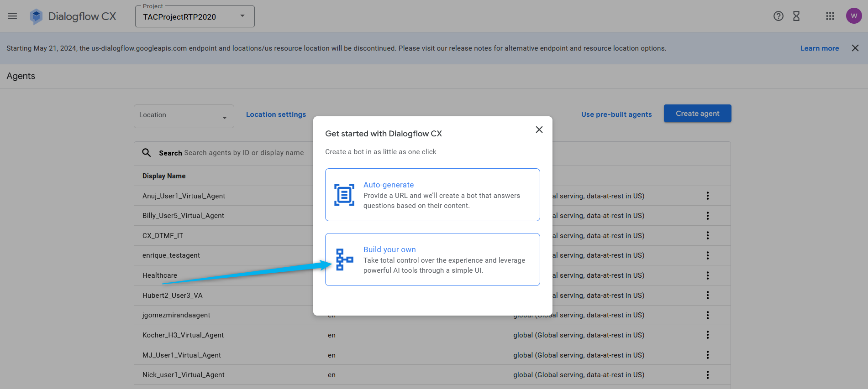Click the Dialogflow CX logo
The height and width of the screenshot is (389, 868).
[x=73, y=16]
